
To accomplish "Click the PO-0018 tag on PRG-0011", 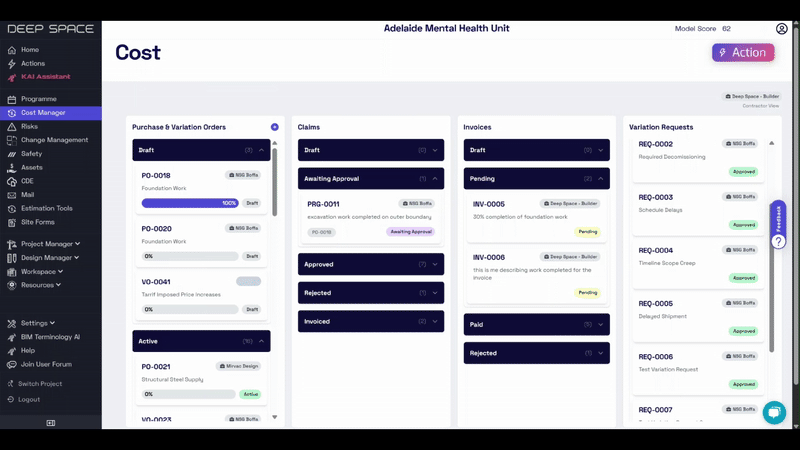I will click(321, 232).
